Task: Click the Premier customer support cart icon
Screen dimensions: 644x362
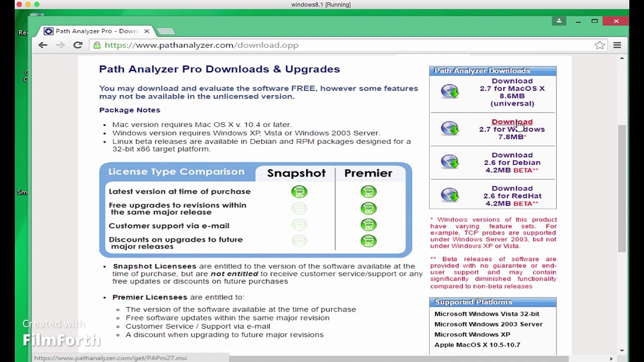Action: tap(368, 225)
